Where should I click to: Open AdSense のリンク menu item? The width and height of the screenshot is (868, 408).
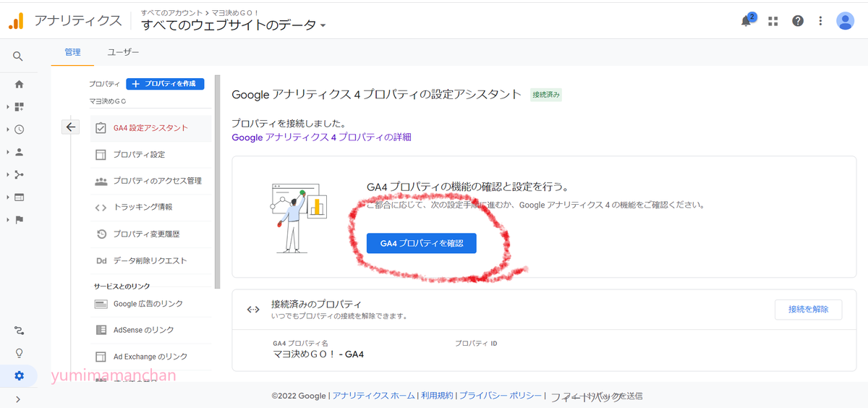[x=150, y=330]
